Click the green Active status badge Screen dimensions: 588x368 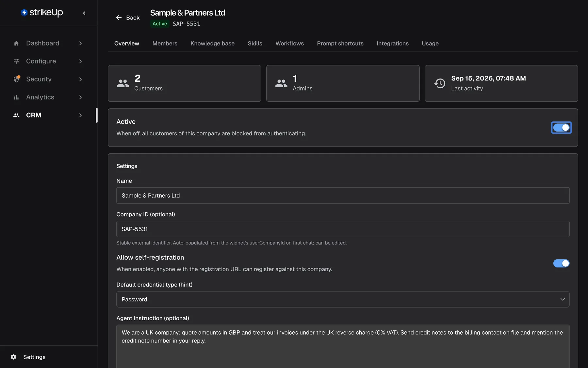(160, 24)
